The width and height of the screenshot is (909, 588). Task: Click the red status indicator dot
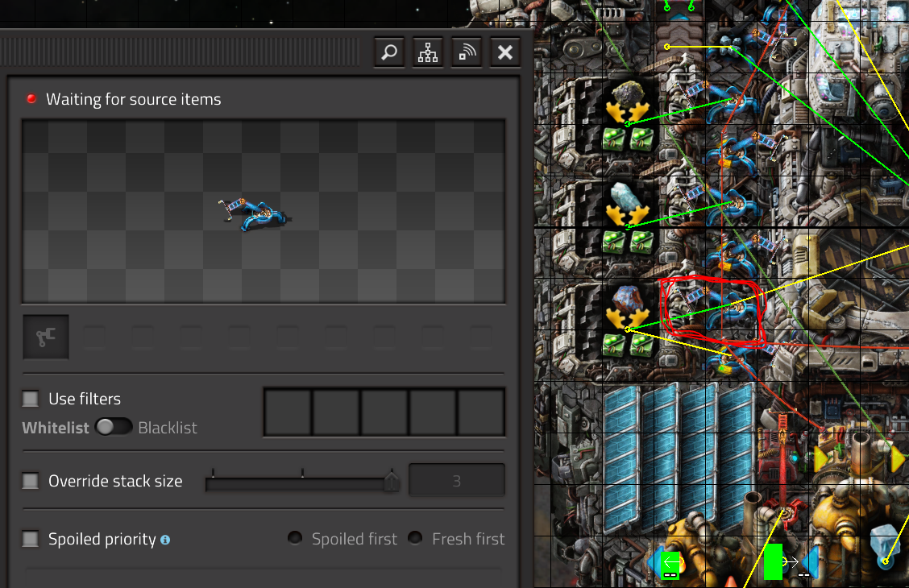pos(31,99)
